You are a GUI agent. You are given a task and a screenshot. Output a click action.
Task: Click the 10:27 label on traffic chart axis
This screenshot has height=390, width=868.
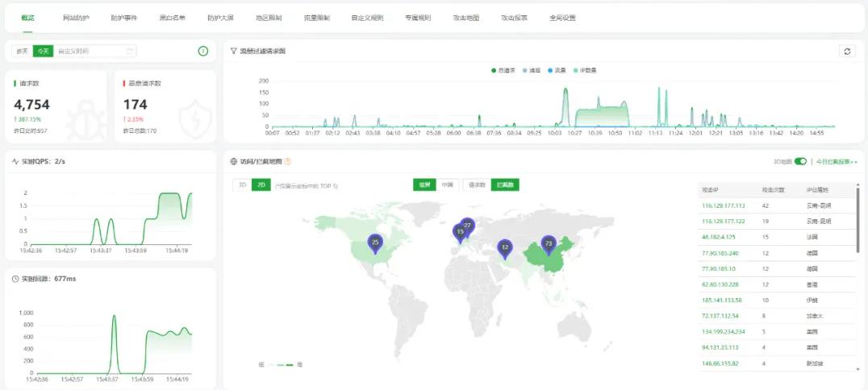click(574, 133)
